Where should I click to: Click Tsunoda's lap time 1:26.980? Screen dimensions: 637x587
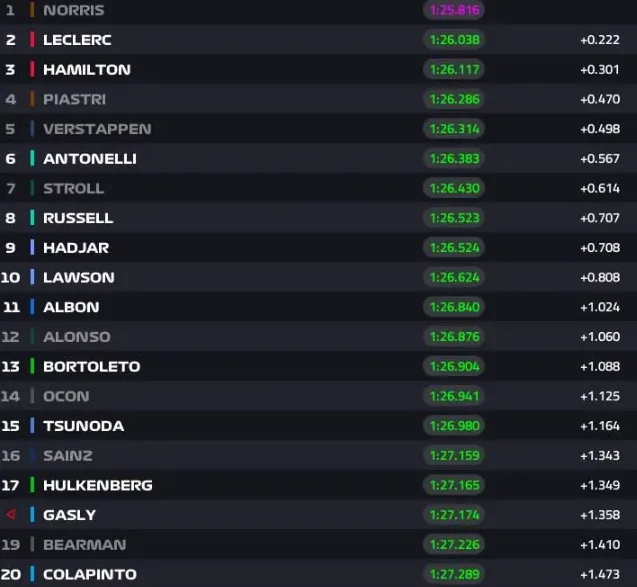tap(454, 426)
